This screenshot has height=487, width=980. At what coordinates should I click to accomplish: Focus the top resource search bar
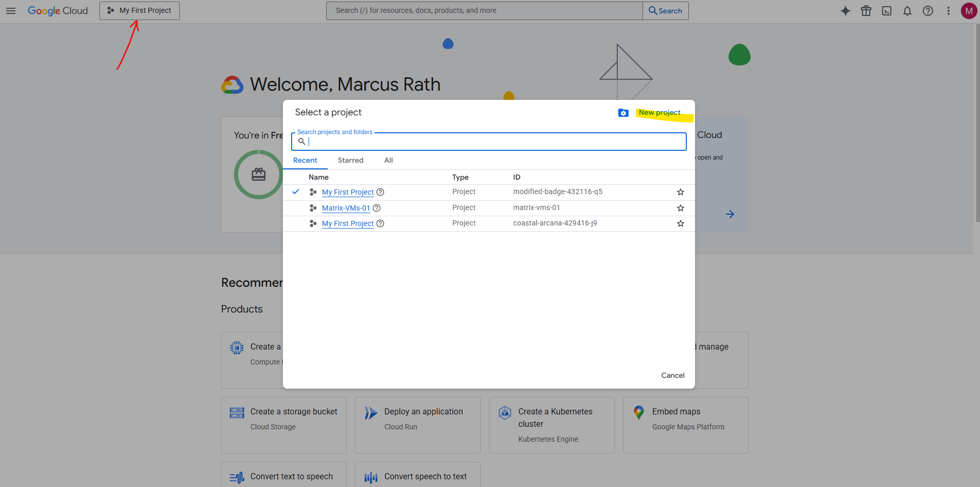pyautogui.click(x=484, y=11)
